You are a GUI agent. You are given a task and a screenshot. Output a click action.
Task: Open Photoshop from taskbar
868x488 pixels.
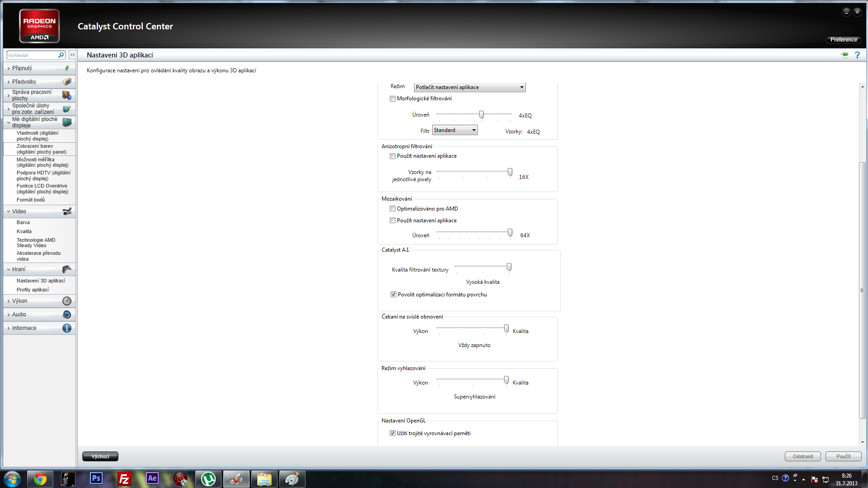[96, 479]
